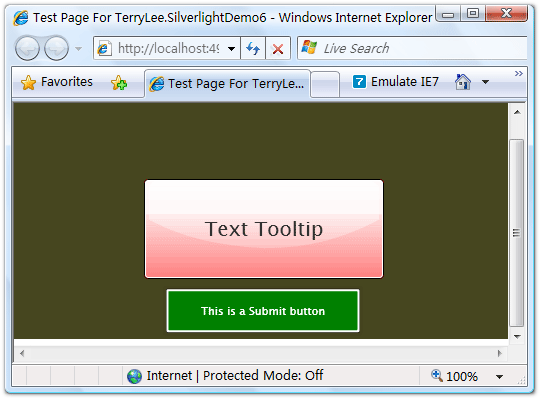Open a new blank tab

325,84
